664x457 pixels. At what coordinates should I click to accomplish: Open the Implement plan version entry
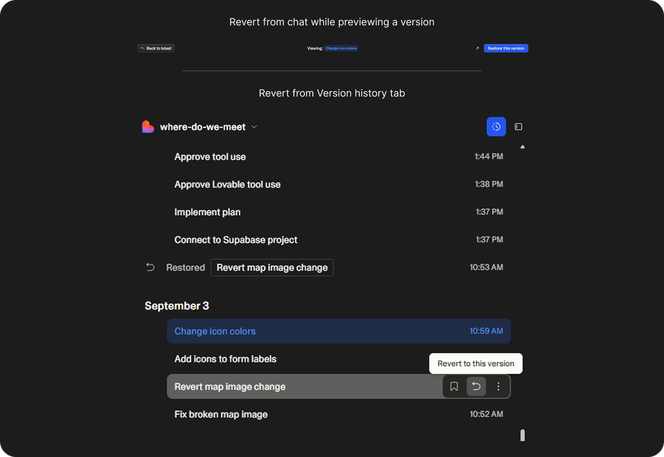click(x=207, y=212)
